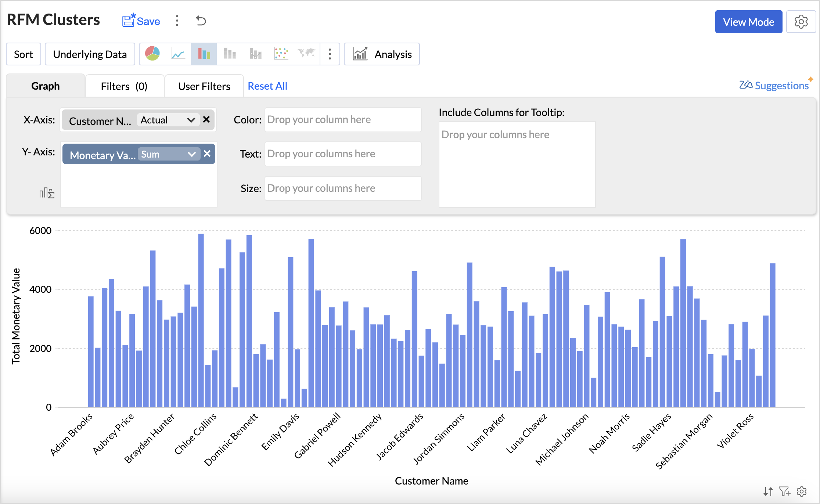Click the Color column drop field
This screenshot has height=504, width=820.
pos(342,119)
